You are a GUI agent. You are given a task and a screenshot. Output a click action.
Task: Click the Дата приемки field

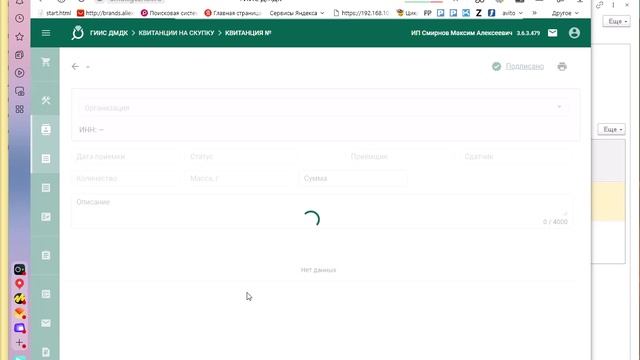point(125,156)
